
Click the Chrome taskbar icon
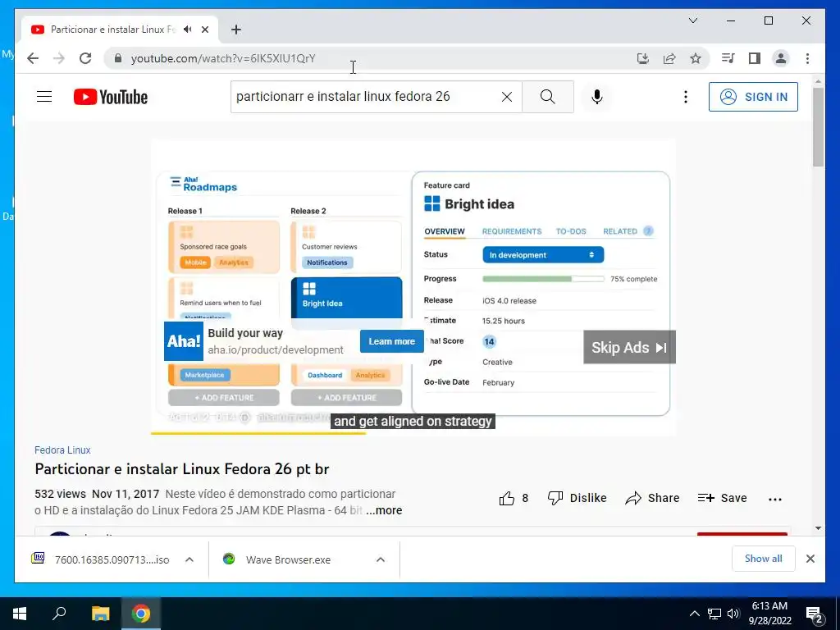click(x=141, y=614)
